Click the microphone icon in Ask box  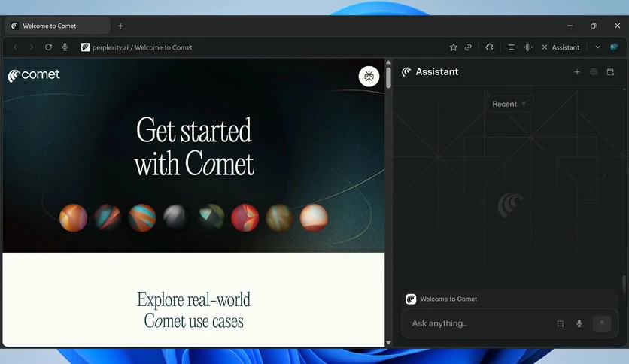pyautogui.click(x=579, y=323)
